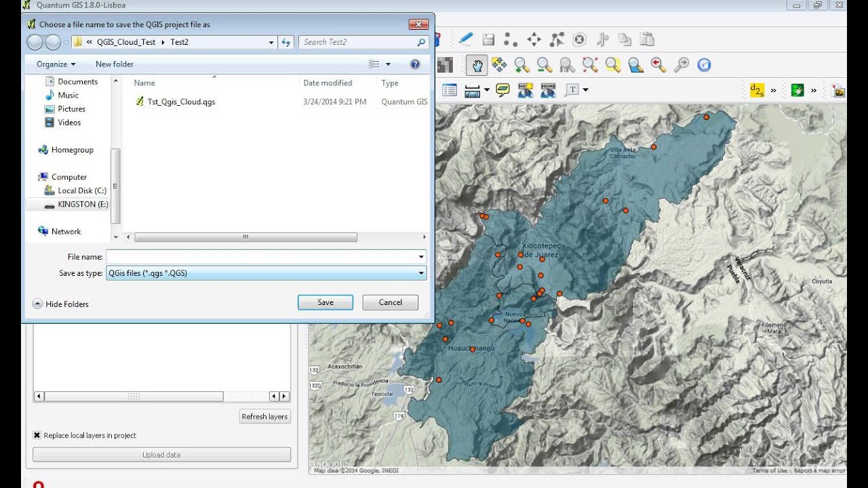Select the Move Feature cross-arrows tool
The height and width of the screenshot is (488, 868).
pyautogui.click(x=534, y=39)
